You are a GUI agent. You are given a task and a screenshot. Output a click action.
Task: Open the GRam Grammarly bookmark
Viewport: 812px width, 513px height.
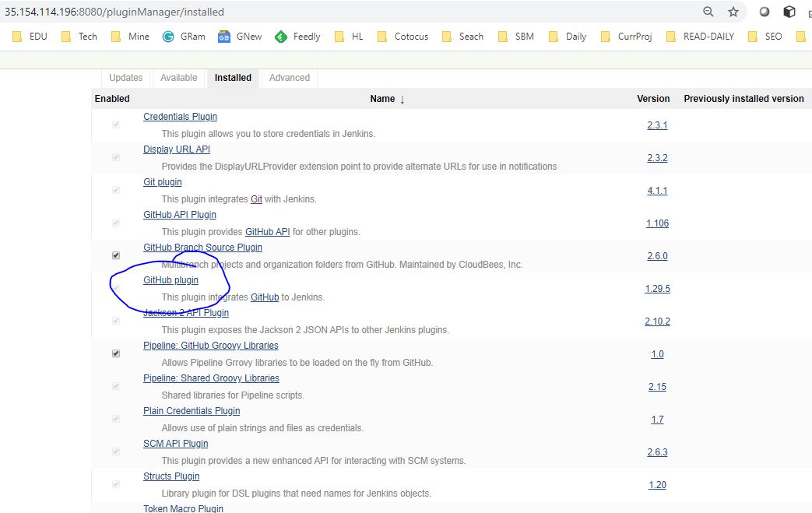(184, 37)
